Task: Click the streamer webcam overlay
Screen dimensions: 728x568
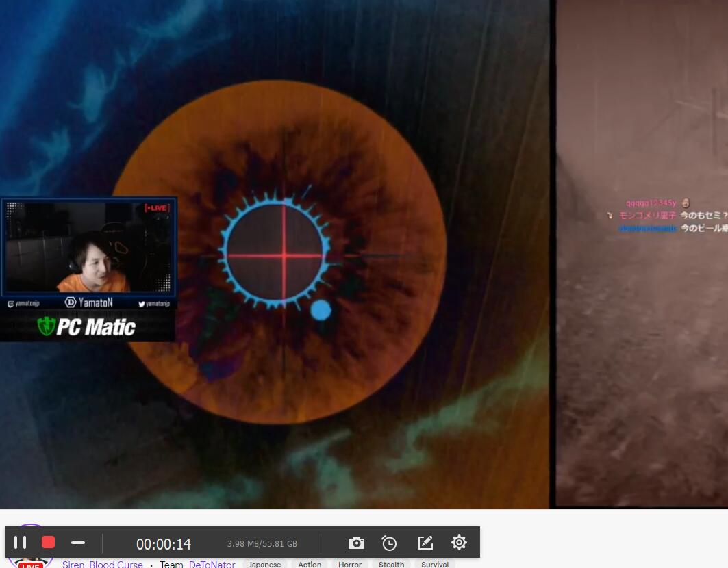Action: 88,246
